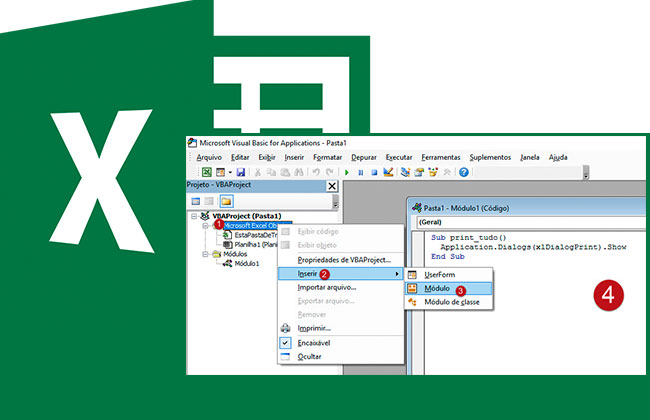This screenshot has height=420, width=650.
Task: Click the View Microsoft Excel toolbar icon
Action: 206,172
